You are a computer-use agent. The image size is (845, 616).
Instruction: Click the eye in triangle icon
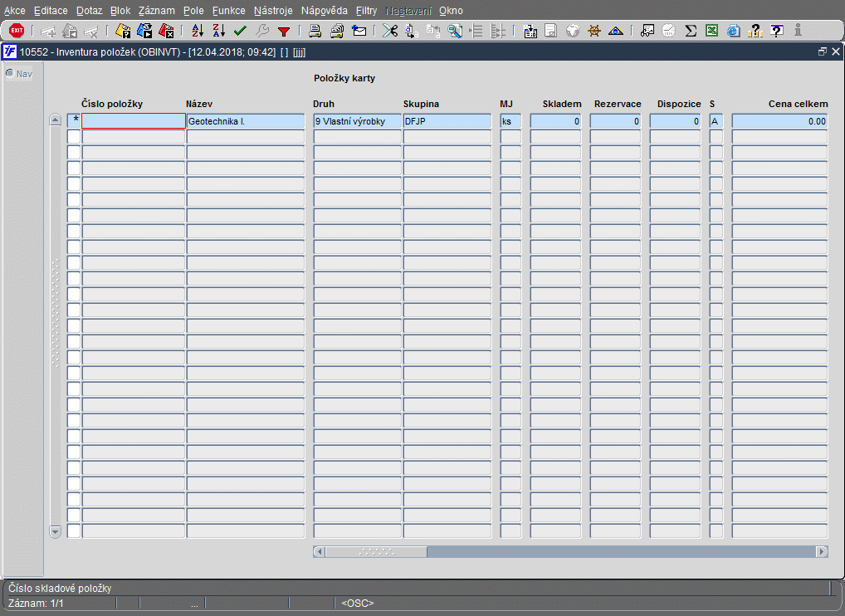tap(615, 31)
